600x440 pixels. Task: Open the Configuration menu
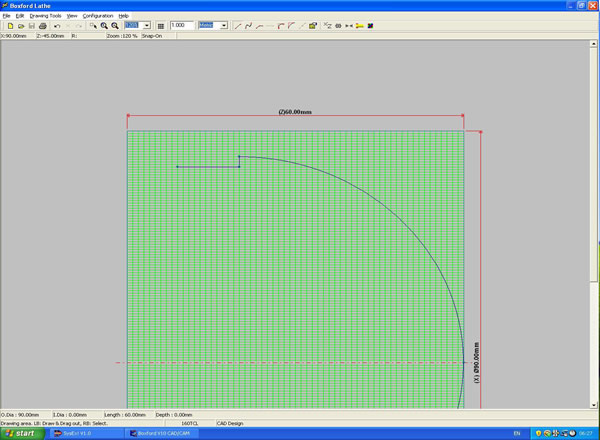pos(98,16)
